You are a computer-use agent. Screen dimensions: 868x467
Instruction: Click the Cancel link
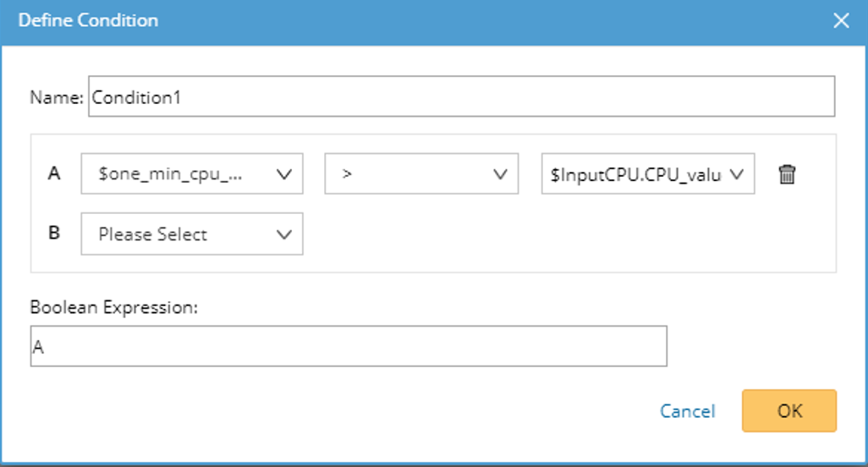pyautogui.click(x=687, y=411)
